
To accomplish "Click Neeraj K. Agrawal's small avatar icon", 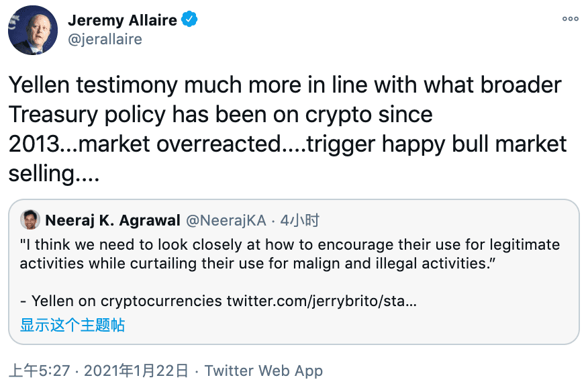I will tap(30, 220).
